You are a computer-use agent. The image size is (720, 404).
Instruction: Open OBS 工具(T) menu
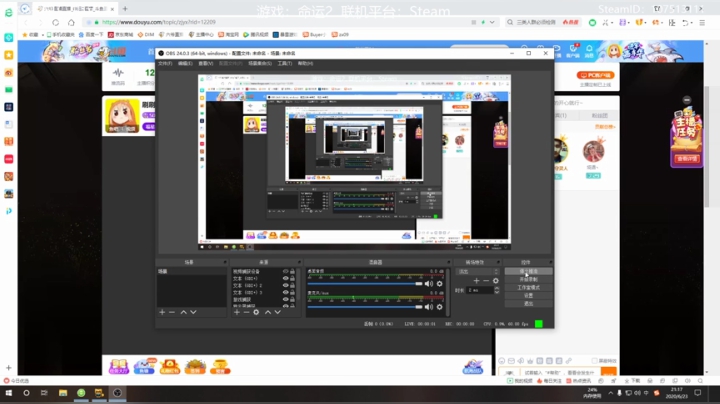(x=285, y=63)
